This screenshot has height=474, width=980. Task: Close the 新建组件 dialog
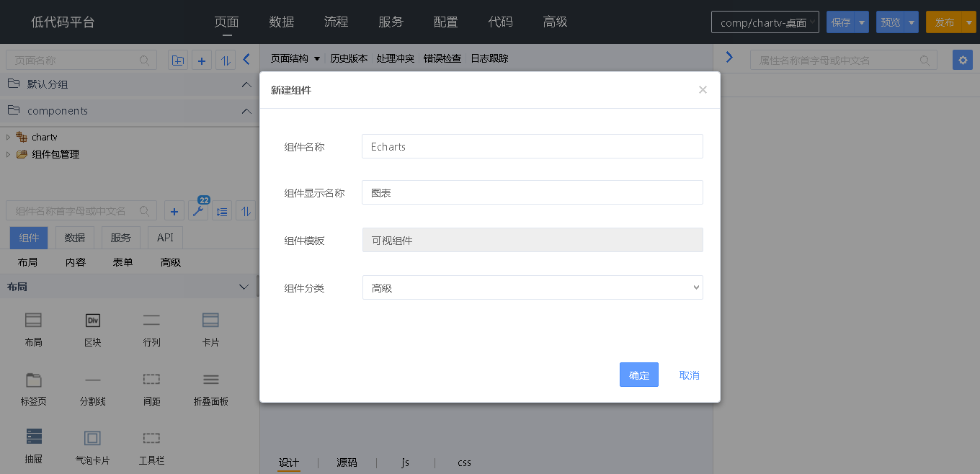(703, 90)
